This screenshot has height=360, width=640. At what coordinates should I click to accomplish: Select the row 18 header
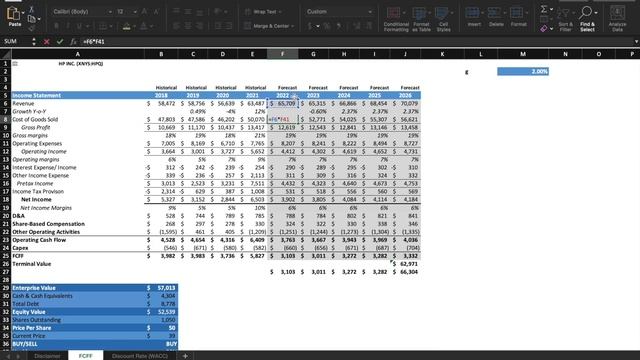(x=6, y=200)
